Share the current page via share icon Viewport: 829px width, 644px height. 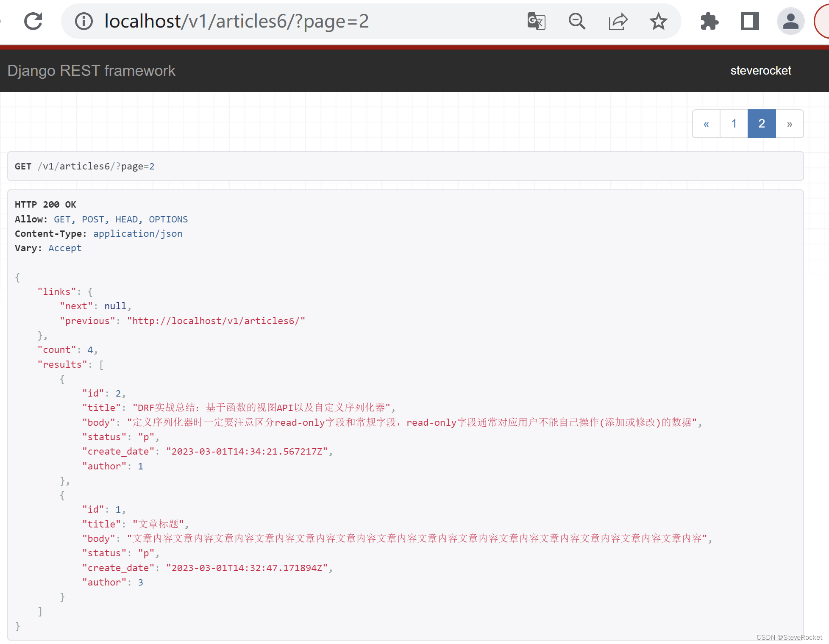(x=618, y=21)
